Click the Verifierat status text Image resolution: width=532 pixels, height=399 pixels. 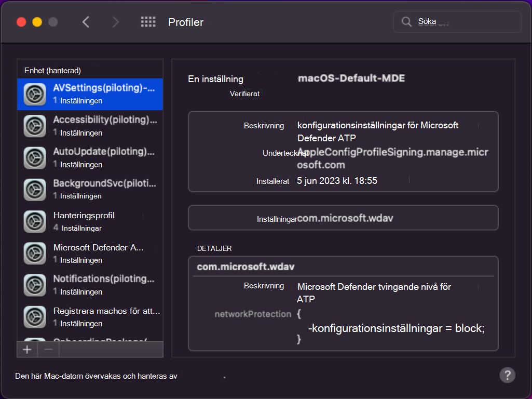[x=244, y=94]
